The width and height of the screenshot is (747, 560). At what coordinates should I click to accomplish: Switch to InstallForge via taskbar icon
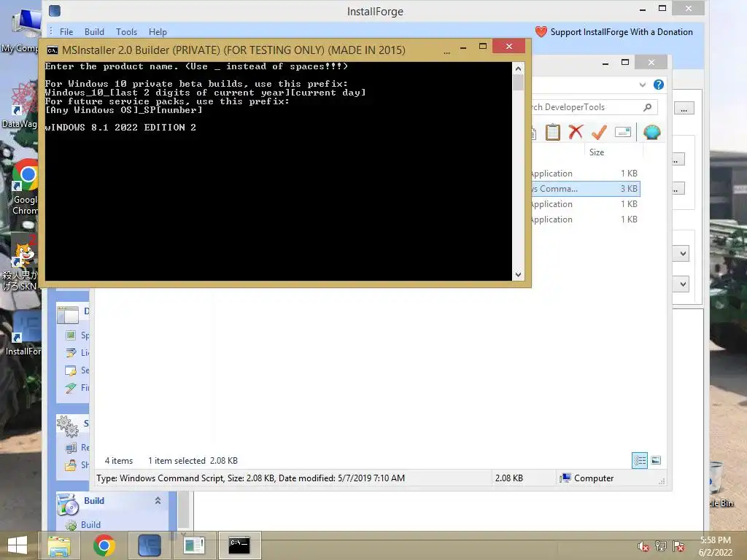(149, 545)
